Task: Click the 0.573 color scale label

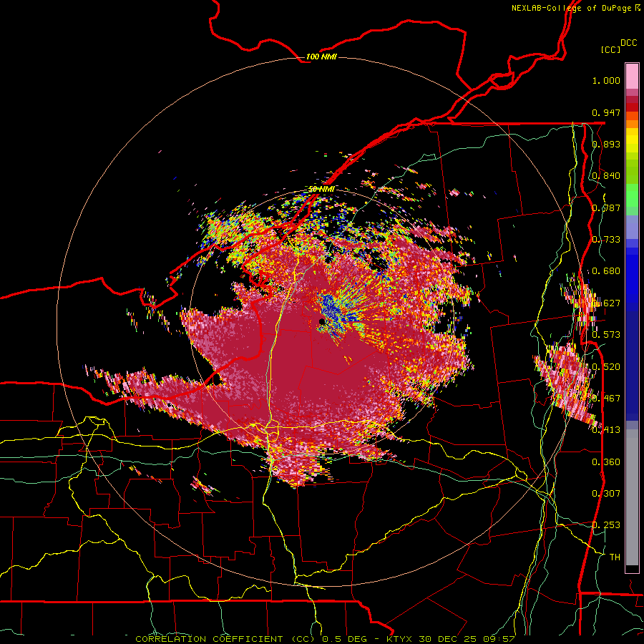Action: click(606, 335)
